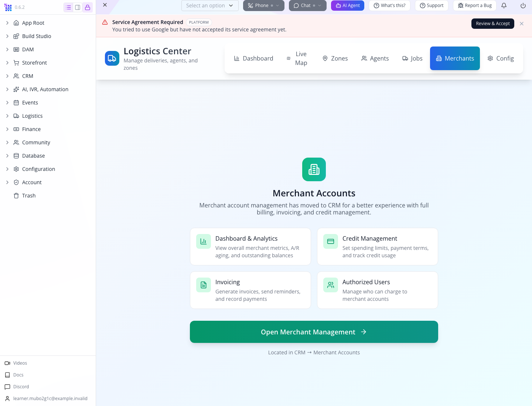Open the Chat dropdown
The width and height of the screenshot is (532, 406).
click(308, 6)
